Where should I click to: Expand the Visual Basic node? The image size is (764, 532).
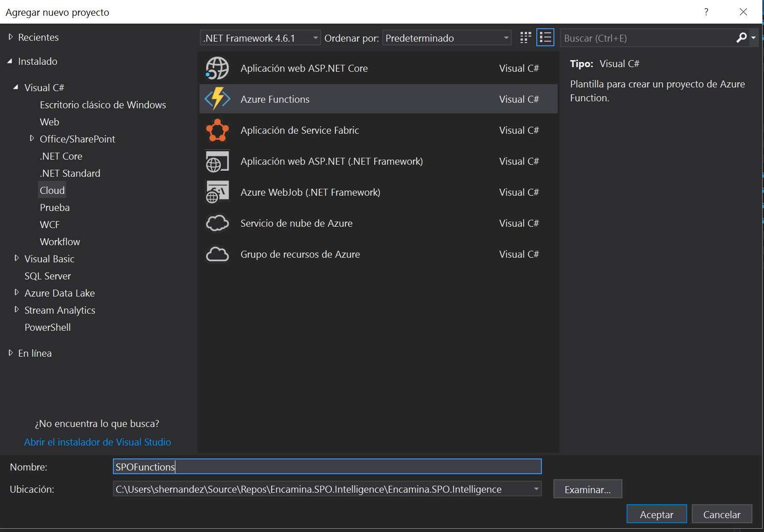17,259
